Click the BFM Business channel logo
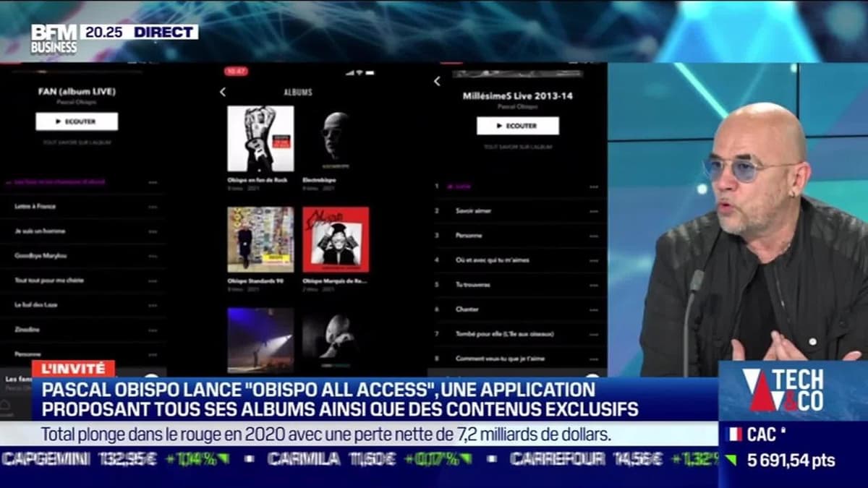The height and width of the screenshot is (488, 868). click(54, 39)
